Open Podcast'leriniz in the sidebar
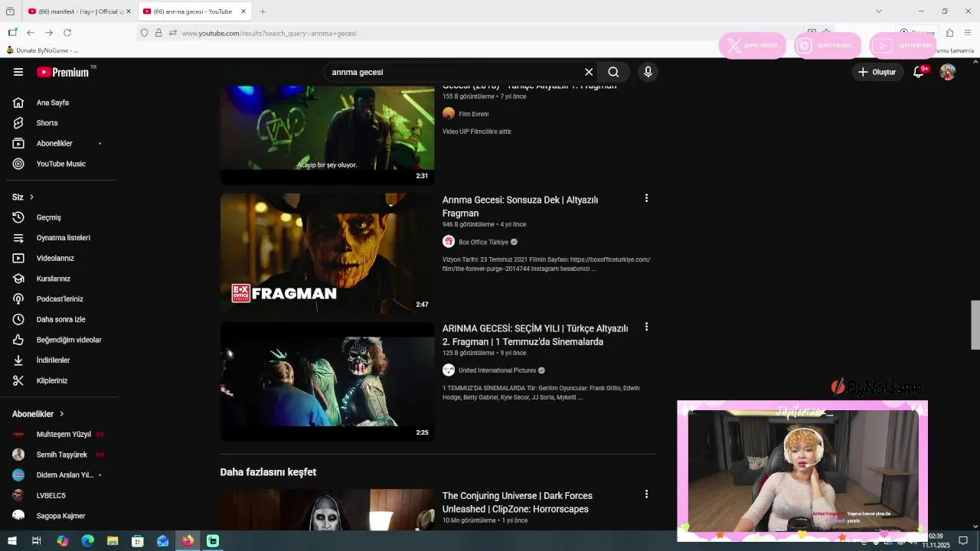980x551 pixels. tap(58, 298)
